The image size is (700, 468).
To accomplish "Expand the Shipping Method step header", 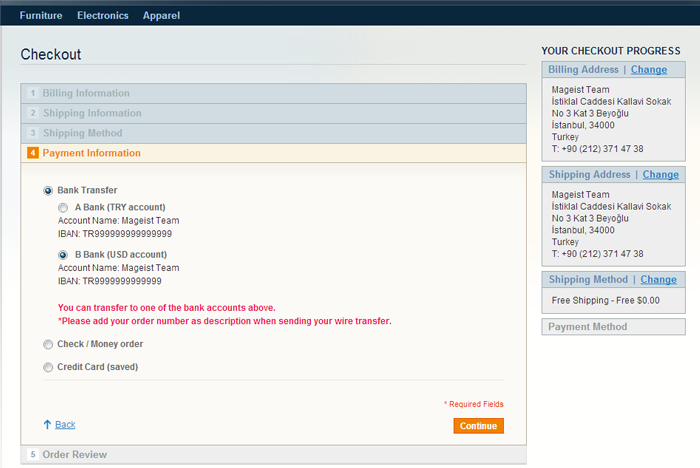I will pos(273,133).
